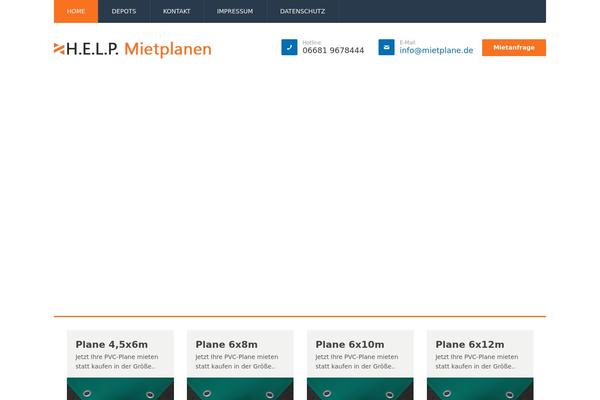Click the Plane 6x12m tarp image

coord(480,389)
